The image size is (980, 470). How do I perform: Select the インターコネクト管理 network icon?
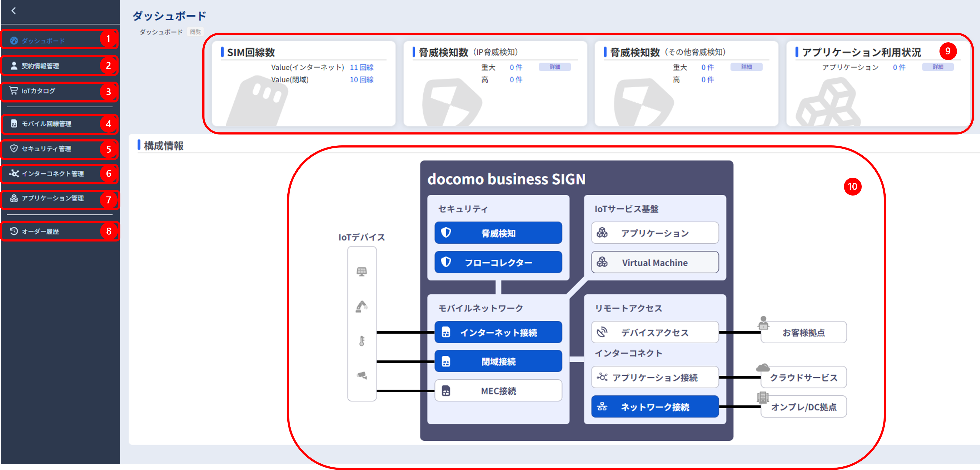pyautogui.click(x=14, y=173)
